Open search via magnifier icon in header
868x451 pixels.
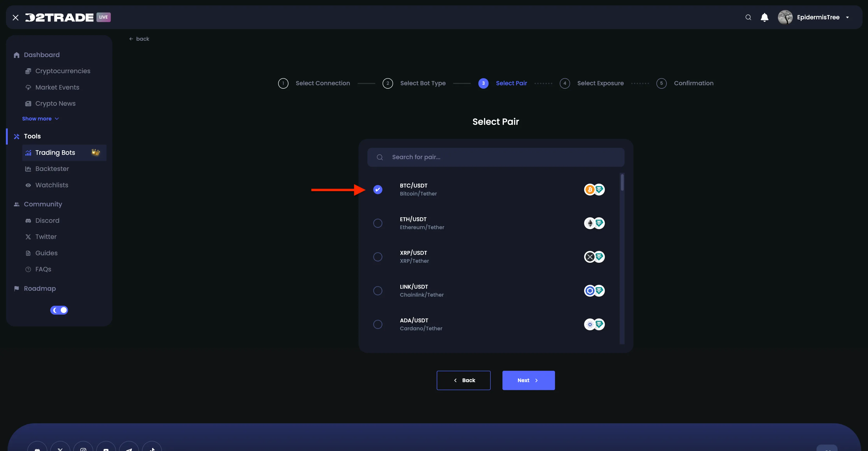(748, 17)
